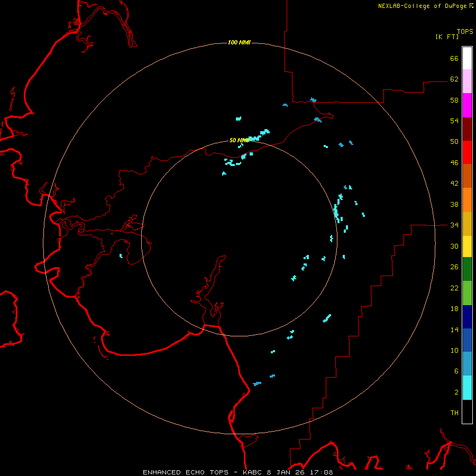
Task: Click the dark green swatch between 26 and 30
Action: pos(467,269)
